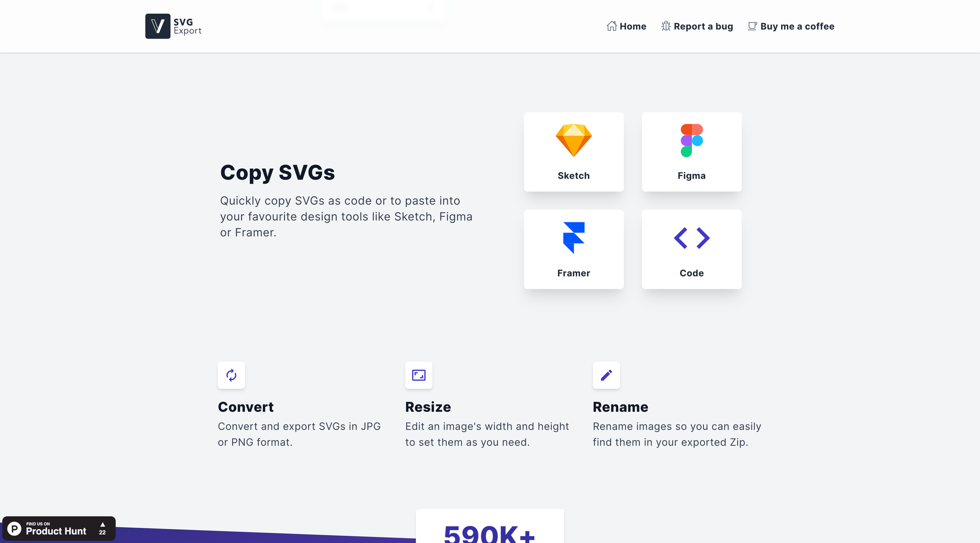Click the Framer export icon
Viewport: 980px width, 543px height.
click(573, 238)
